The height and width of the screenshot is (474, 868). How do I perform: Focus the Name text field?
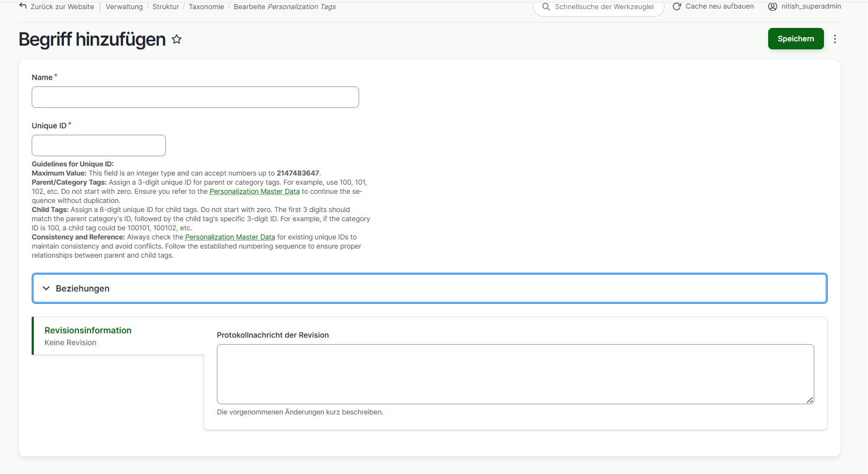point(195,97)
